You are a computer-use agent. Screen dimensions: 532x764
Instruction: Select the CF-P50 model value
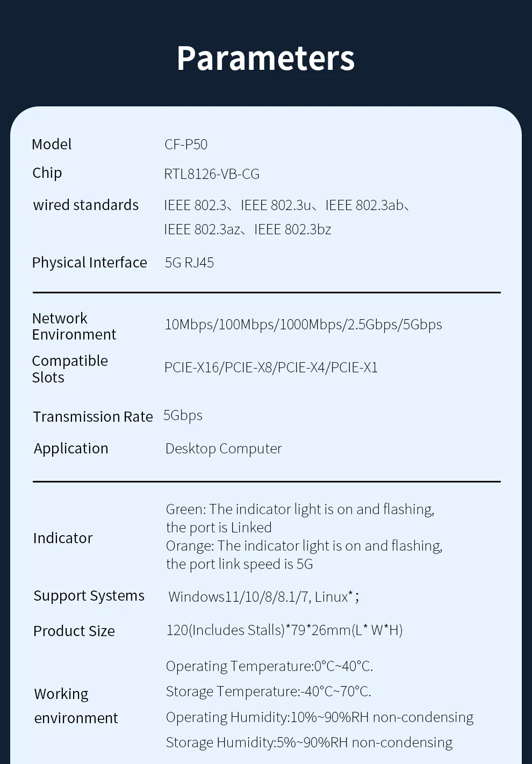pos(186,145)
